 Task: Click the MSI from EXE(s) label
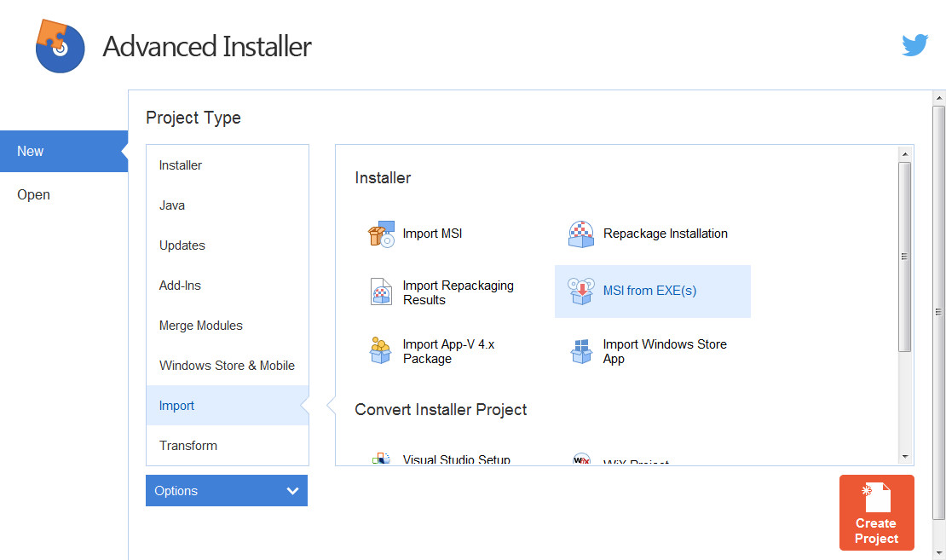click(649, 291)
